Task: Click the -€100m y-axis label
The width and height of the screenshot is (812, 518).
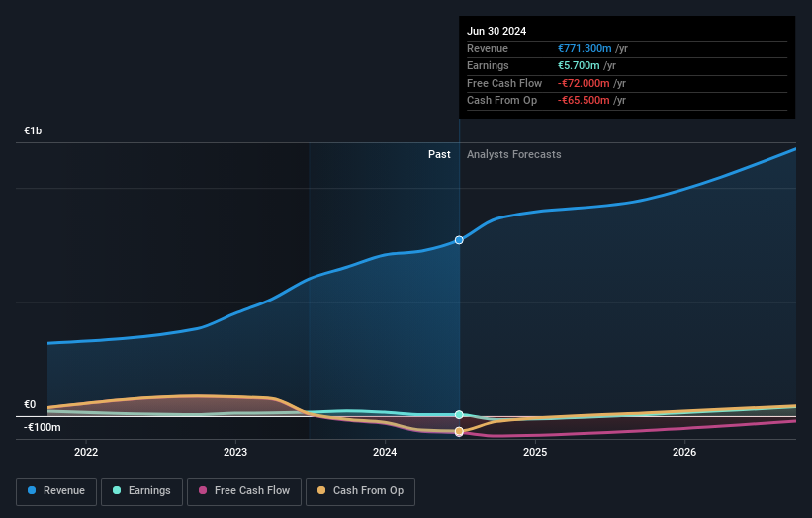Action: pos(42,427)
